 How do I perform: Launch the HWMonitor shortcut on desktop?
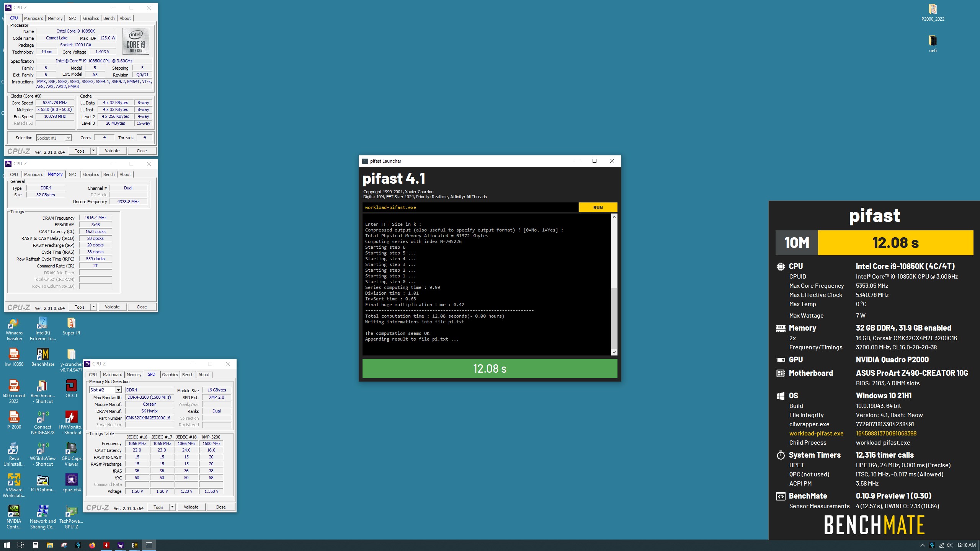pyautogui.click(x=71, y=423)
